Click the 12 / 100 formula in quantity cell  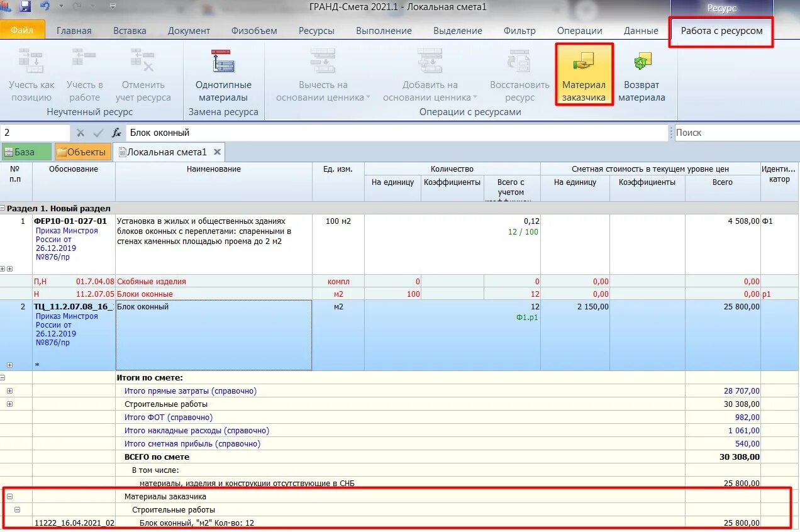523,232
